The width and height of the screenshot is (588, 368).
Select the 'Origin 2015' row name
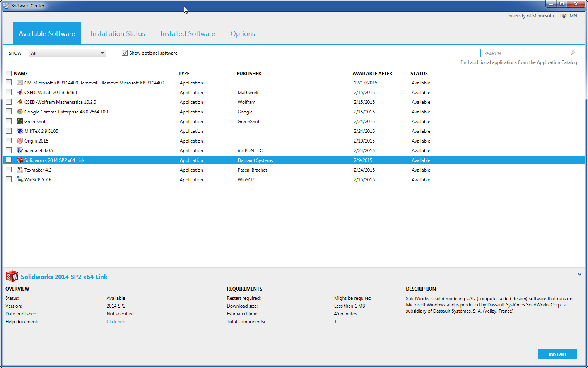pos(36,141)
